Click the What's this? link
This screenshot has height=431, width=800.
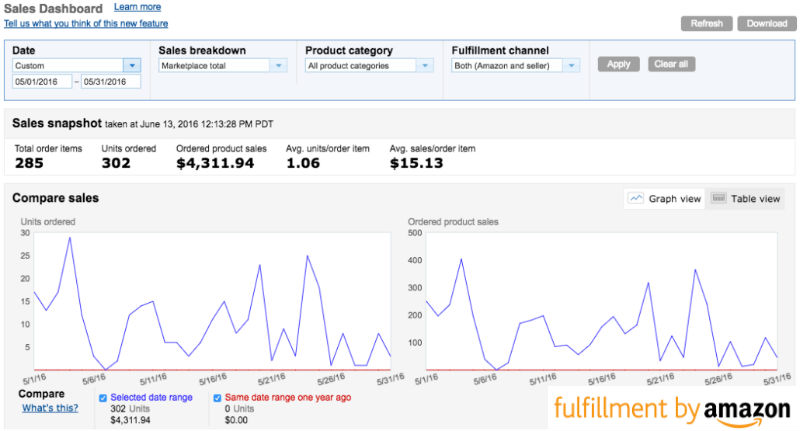(51, 408)
